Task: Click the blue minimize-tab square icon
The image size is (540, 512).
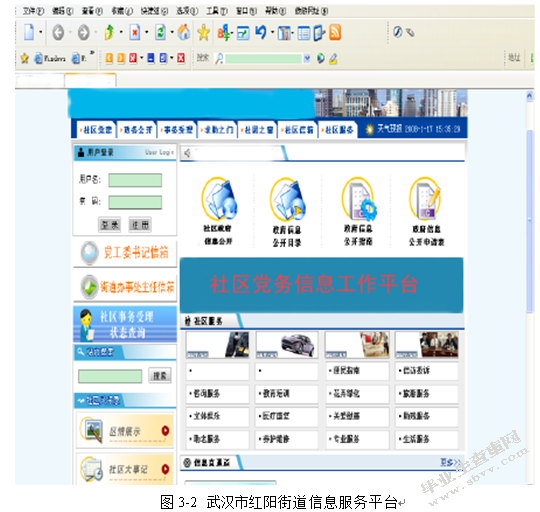Action: pos(151,58)
